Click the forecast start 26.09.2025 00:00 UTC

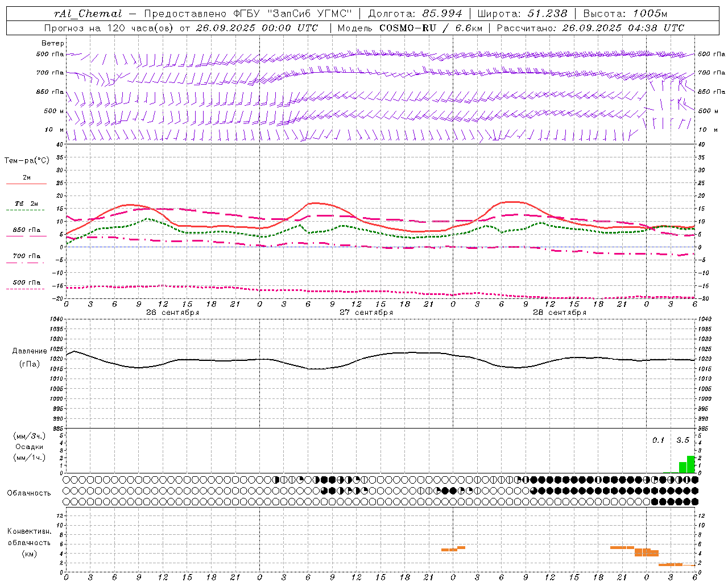[x=257, y=28]
